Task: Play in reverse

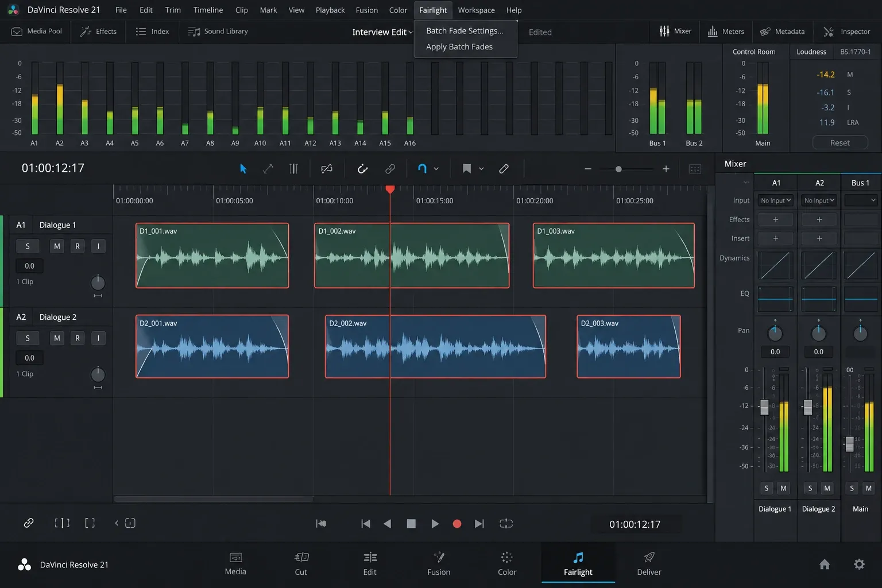Action: [388, 524]
